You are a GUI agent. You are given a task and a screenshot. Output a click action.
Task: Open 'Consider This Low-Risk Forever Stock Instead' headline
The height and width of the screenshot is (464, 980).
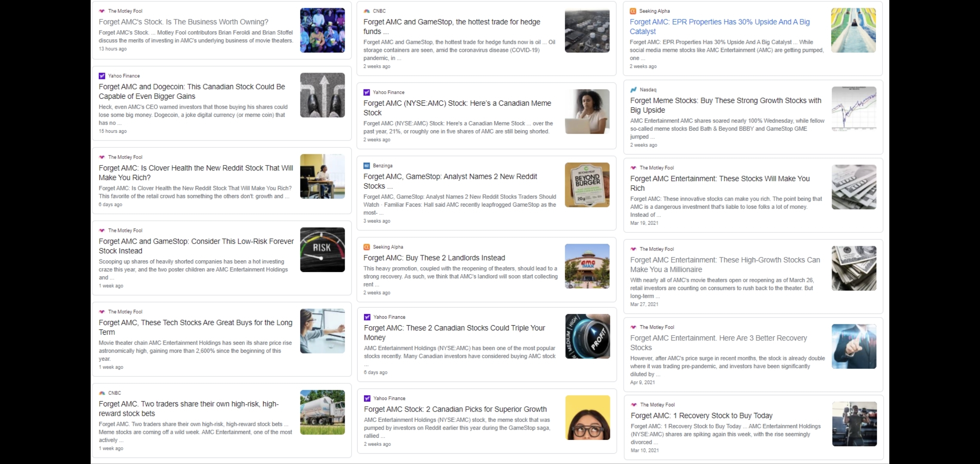(x=196, y=246)
